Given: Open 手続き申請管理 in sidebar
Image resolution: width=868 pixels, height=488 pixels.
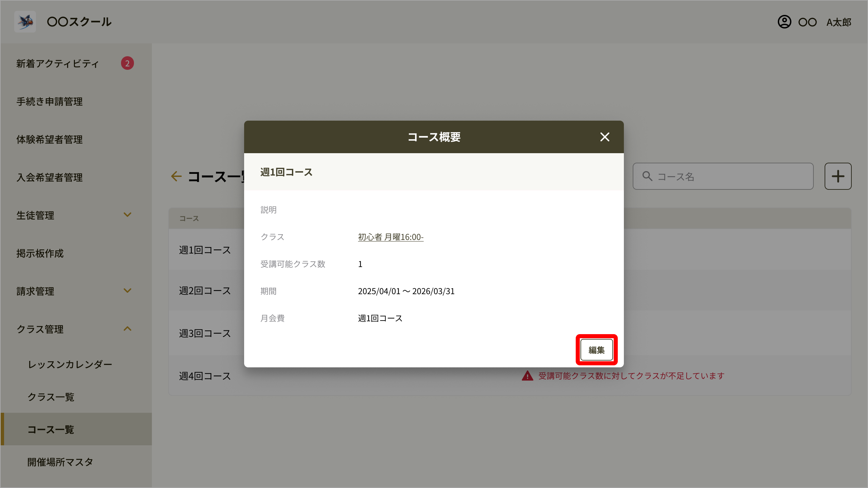Looking at the screenshot, I should [50, 102].
